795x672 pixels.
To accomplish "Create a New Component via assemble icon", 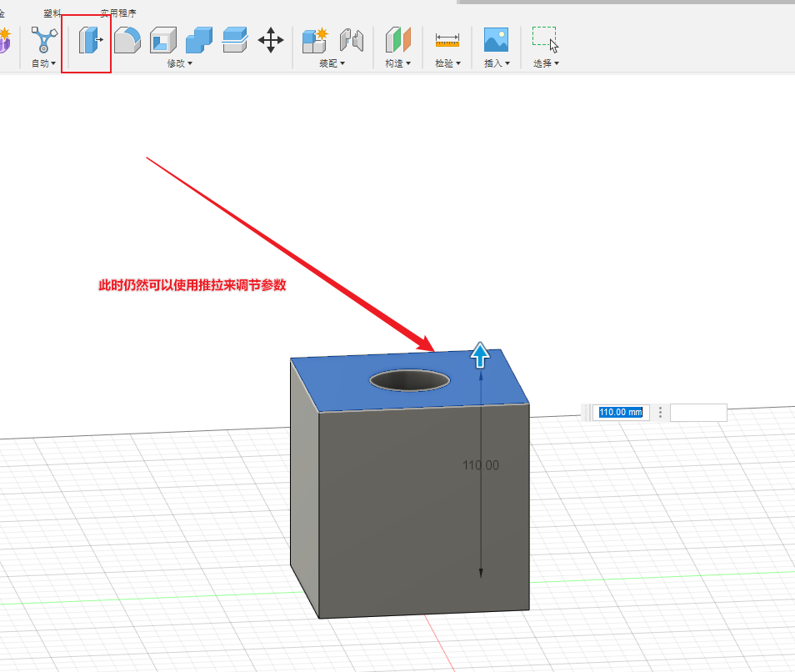I will click(x=315, y=41).
